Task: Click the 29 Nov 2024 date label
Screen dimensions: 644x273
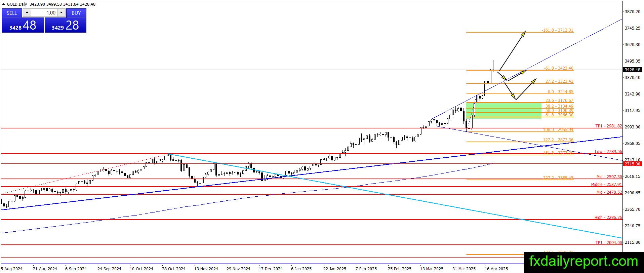Action: click(238, 269)
